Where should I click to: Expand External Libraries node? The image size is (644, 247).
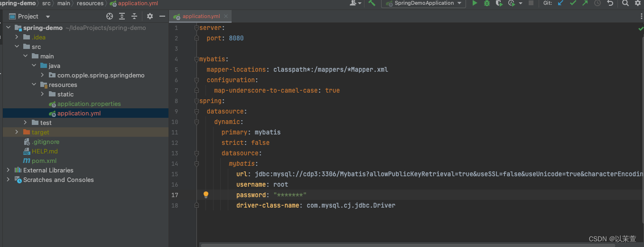pos(8,170)
